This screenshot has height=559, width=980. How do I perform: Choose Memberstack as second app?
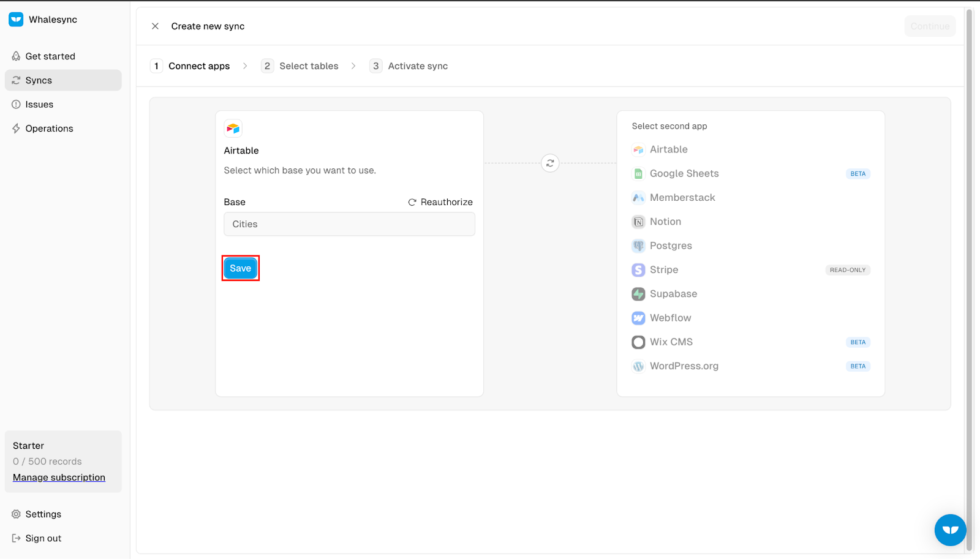pyautogui.click(x=751, y=198)
